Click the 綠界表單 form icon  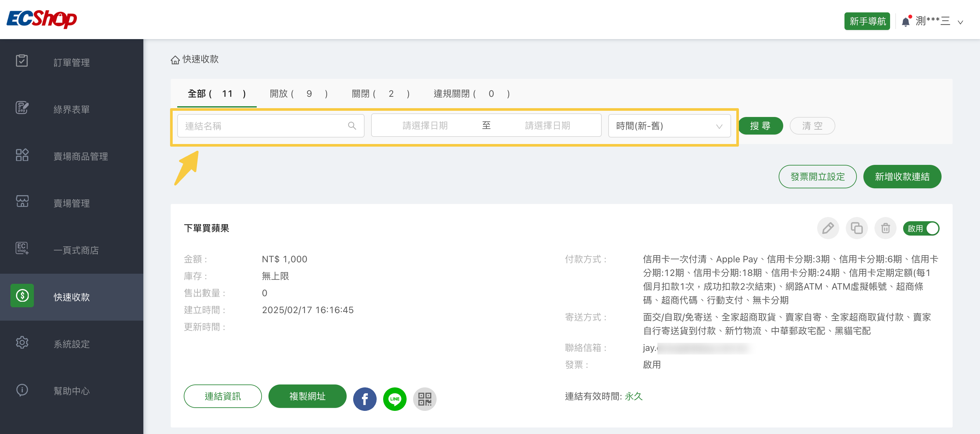pos(22,108)
